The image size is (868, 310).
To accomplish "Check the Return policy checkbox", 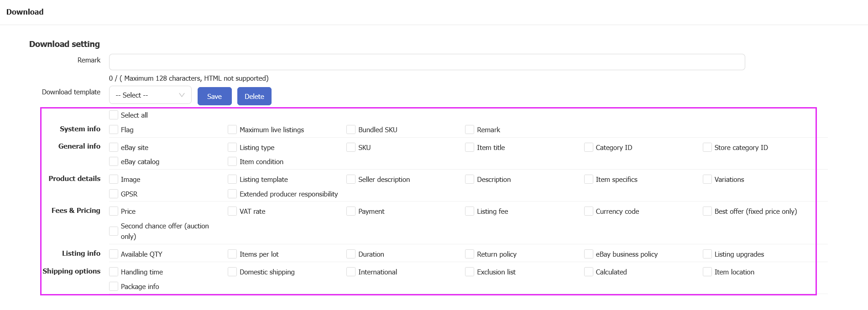I will click(x=470, y=254).
